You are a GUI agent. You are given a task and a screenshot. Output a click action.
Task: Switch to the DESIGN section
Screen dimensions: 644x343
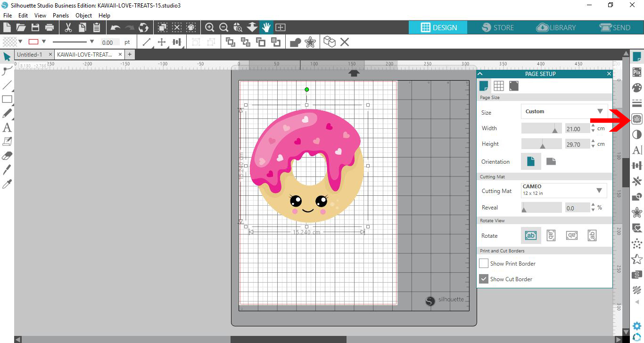[438, 27]
